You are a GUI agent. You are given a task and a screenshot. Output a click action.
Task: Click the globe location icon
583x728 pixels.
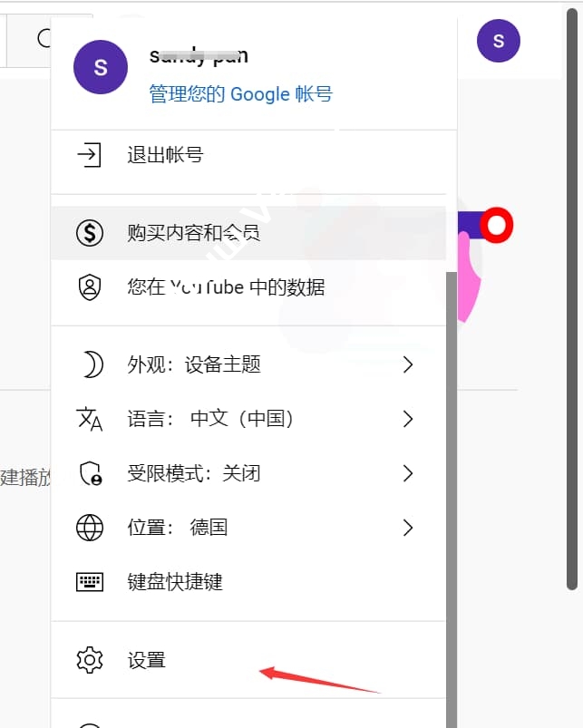(x=90, y=528)
